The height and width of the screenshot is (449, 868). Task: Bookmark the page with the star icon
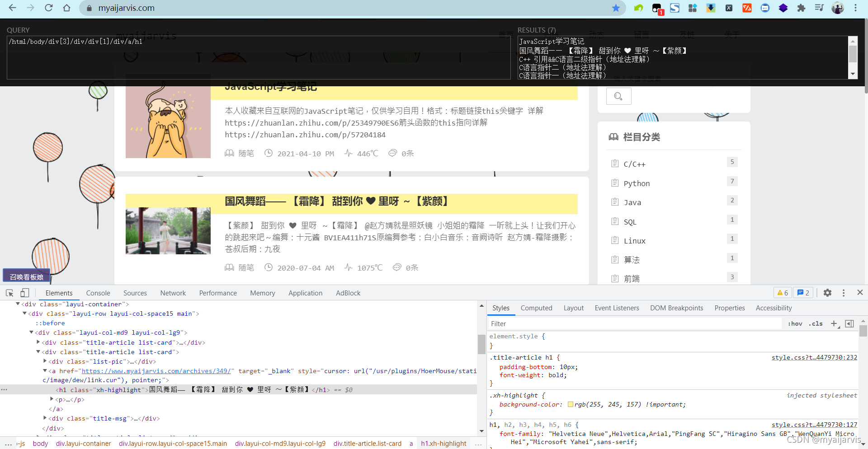click(616, 8)
